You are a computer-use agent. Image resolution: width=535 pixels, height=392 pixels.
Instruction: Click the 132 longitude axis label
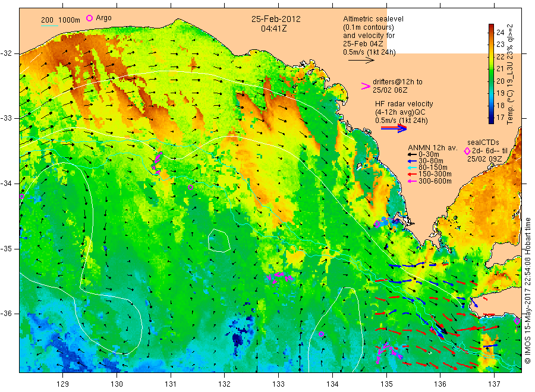[x=225, y=384]
